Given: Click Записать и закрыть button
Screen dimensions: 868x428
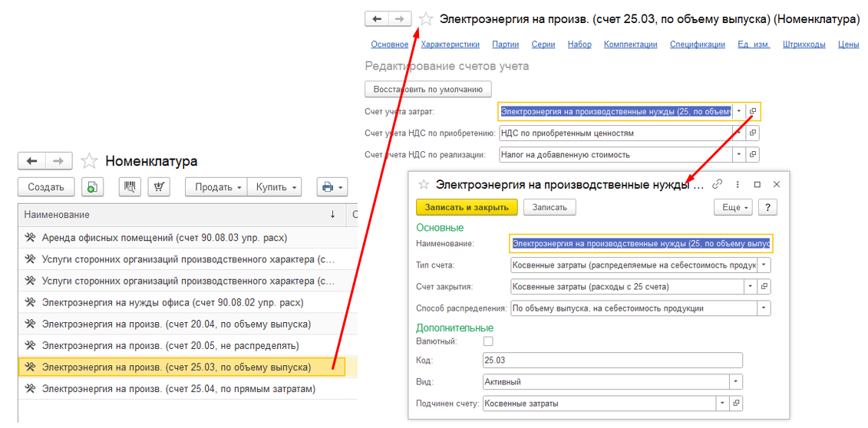Looking at the screenshot, I should [x=467, y=207].
